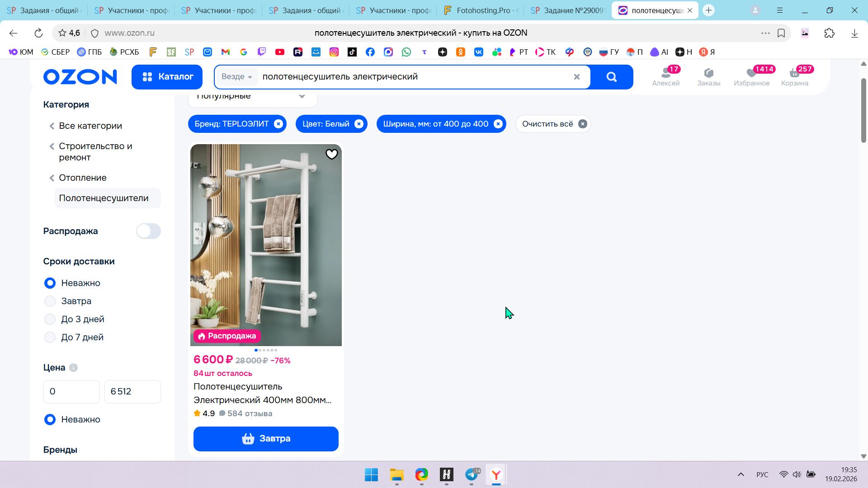868x488 pixels.
Task: Open the Везде search scope dropdown
Action: click(x=237, y=77)
